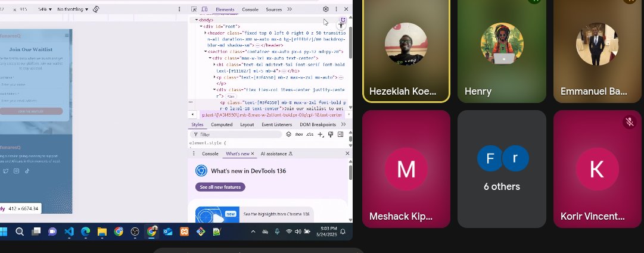Click the Join the Waitlist button in preview
Image resolution: width=644 pixels, height=253 pixels.
31,111
